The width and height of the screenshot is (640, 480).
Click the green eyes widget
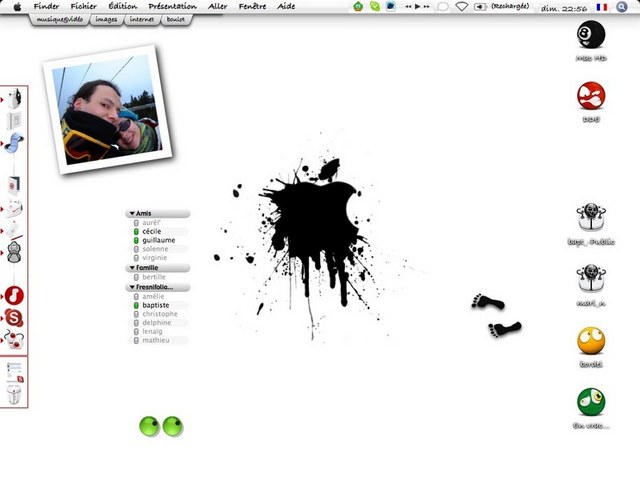pyautogui.click(x=161, y=426)
